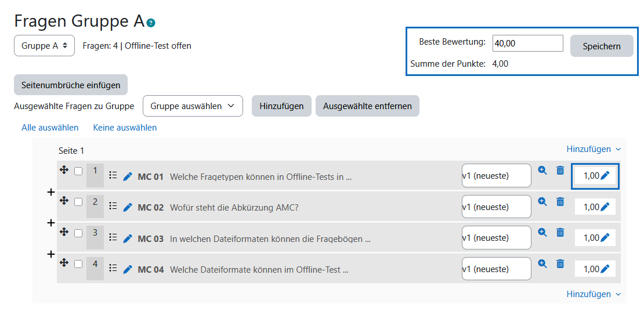The width and height of the screenshot is (644, 311).
Task: Preview question MC 02 with magnifier icon
Action: [x=542, y=201]
